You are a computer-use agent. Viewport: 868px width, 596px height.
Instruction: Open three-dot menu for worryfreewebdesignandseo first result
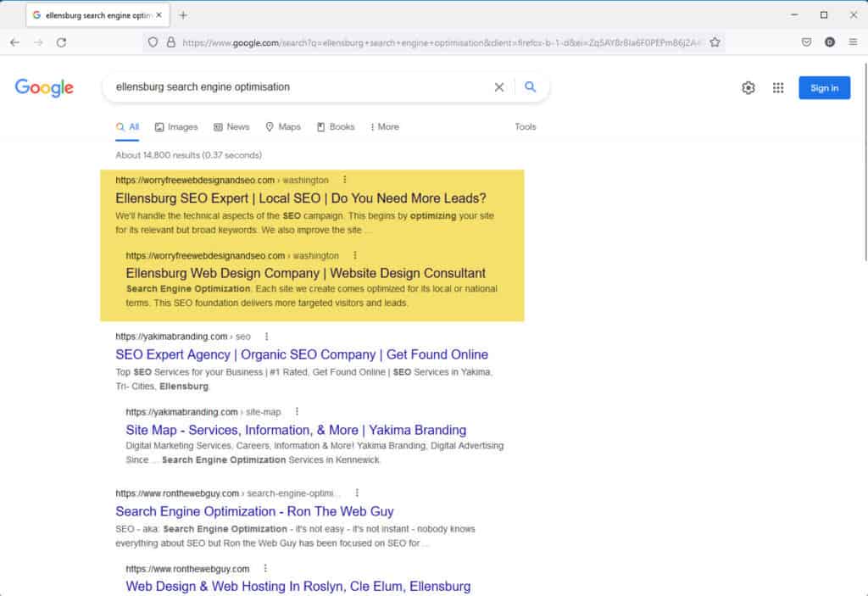pyautogui.click(x=345, y=180)
